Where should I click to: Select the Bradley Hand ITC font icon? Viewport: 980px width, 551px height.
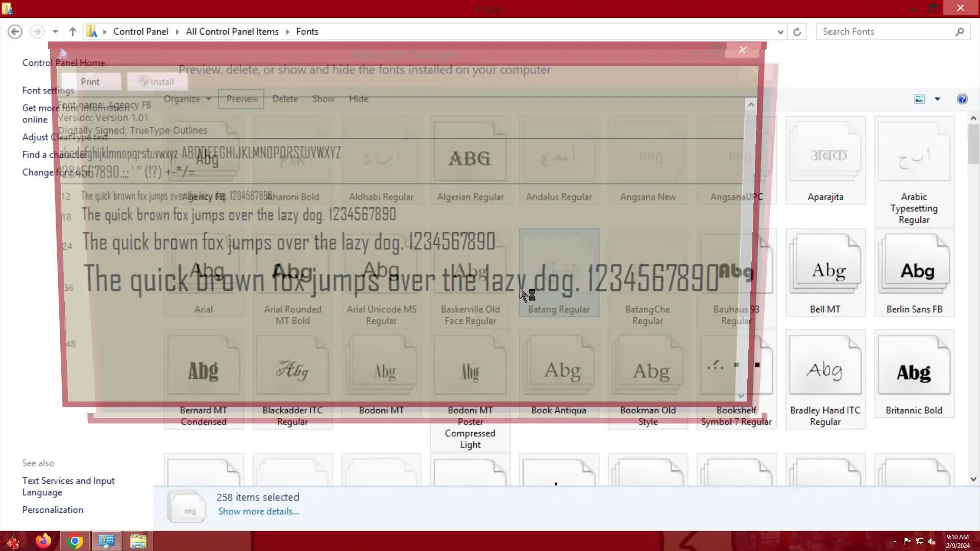coord(825,366)
